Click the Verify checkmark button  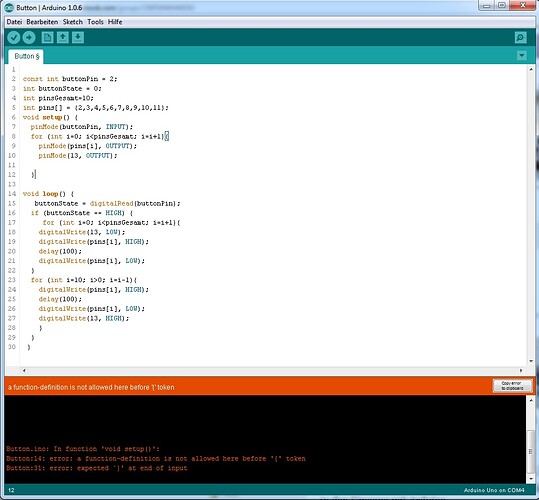tap(14, 37)
